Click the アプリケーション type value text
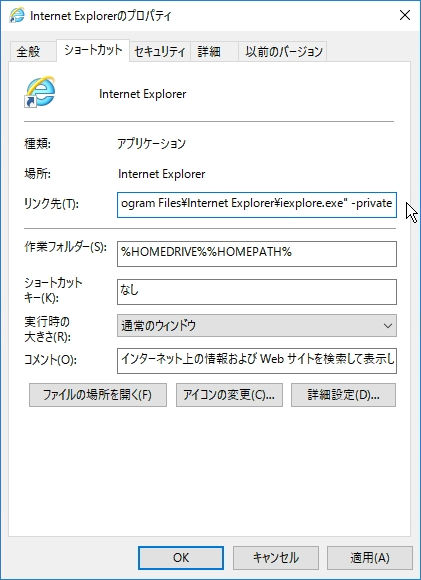The image size is (421, 580). click(151, 144)
